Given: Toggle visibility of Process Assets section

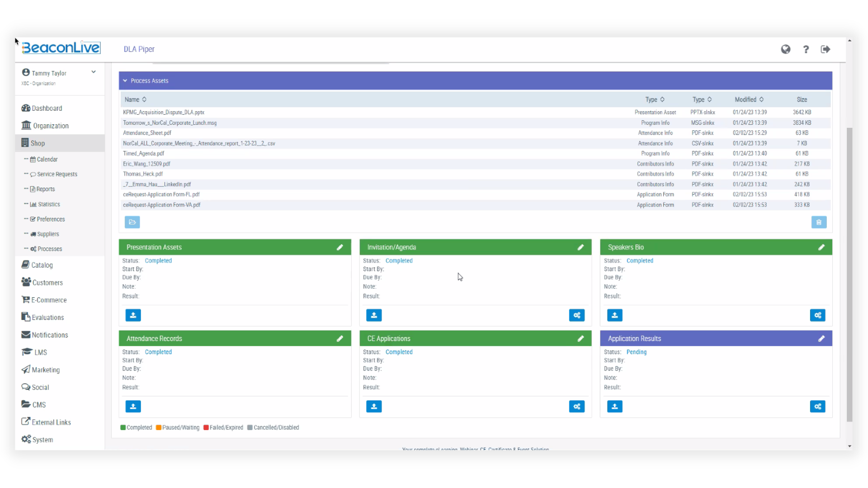Looking at the screenshot, I should tap(125, 80).
